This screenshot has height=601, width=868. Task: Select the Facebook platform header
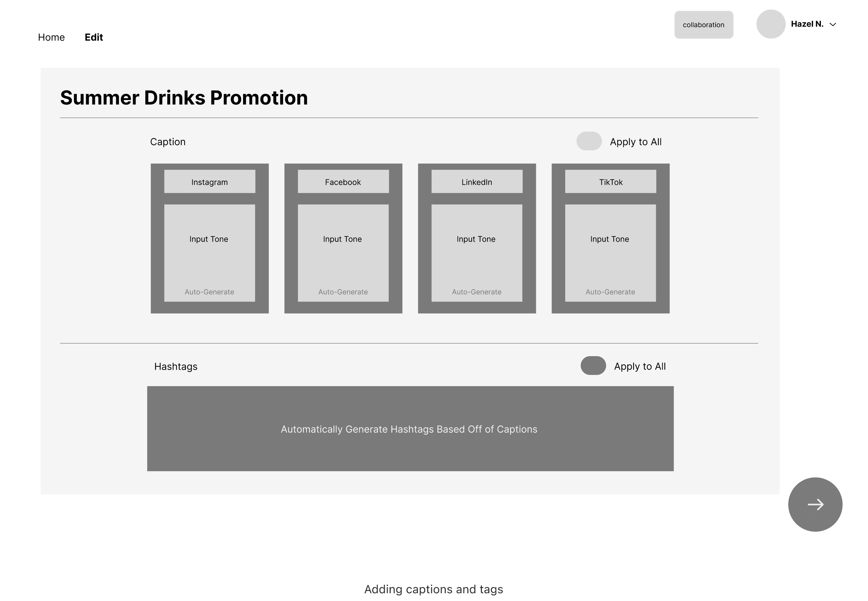[343, 182]
